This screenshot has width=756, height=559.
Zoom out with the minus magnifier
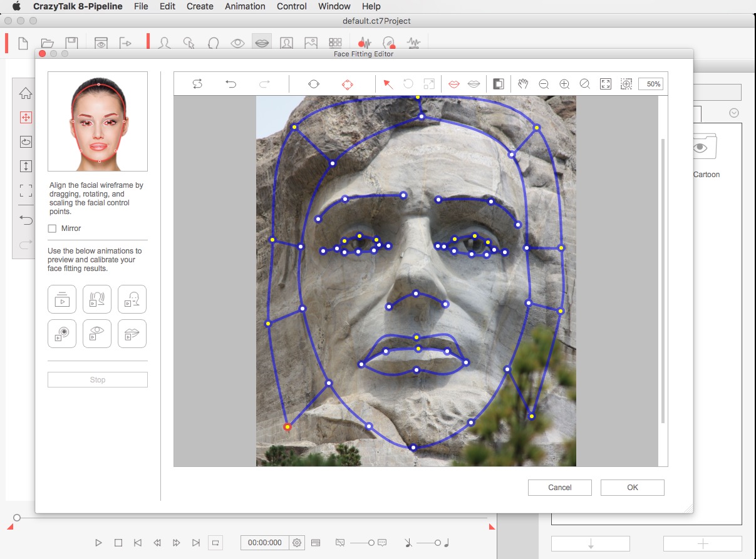(544, 84)
